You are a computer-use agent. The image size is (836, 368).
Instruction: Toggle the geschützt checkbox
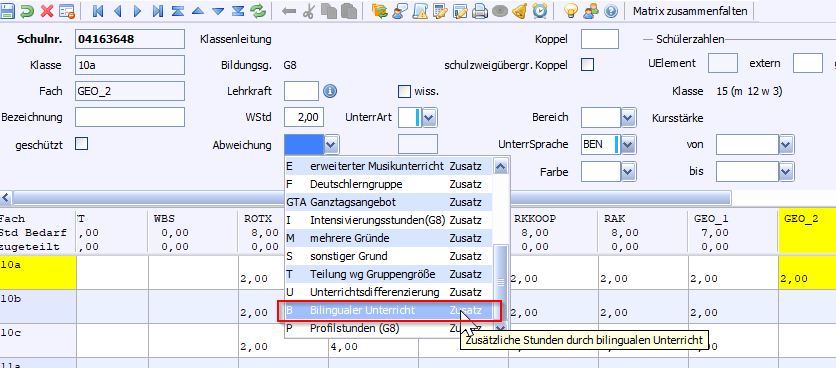pos(82,143)
